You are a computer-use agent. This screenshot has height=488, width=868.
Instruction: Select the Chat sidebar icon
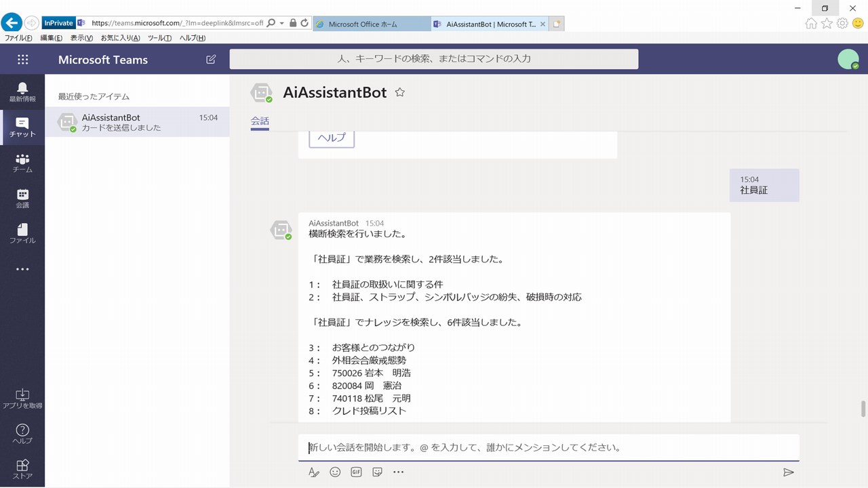(22, 127)
